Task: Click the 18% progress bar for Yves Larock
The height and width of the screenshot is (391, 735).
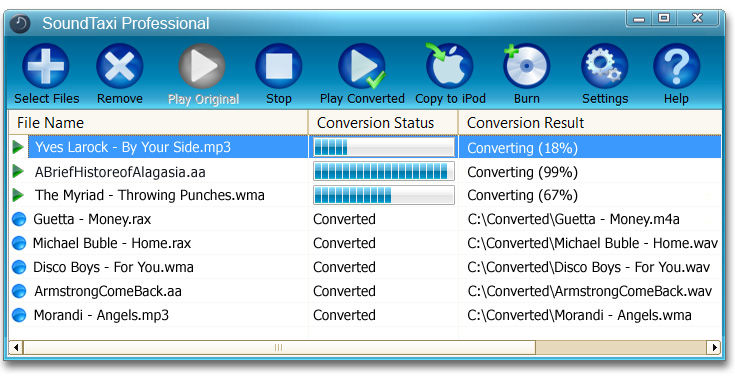Action: [x=384, y=147]
